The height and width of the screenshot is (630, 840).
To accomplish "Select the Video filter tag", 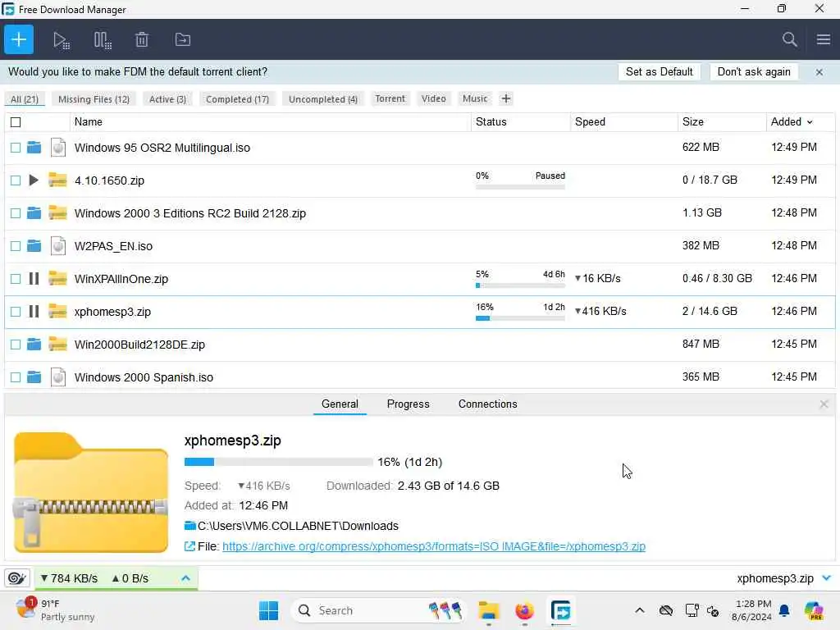I will pos(433,98).
